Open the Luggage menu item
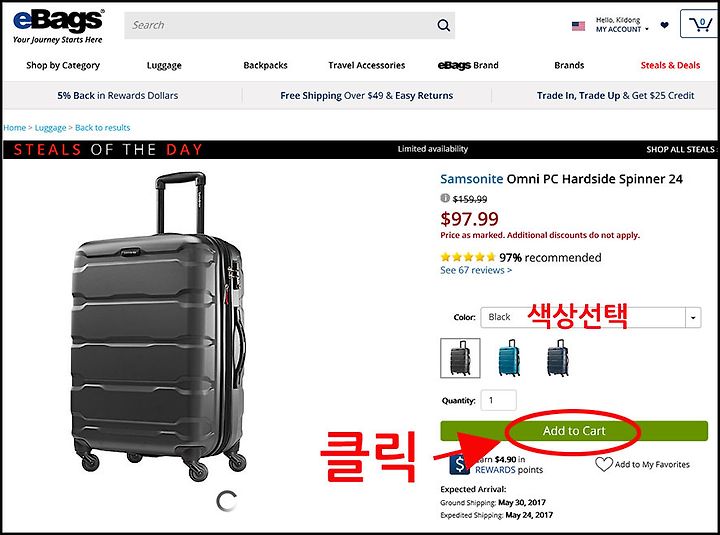The height and width of the screenshot is (535, 720). (164, 65)
